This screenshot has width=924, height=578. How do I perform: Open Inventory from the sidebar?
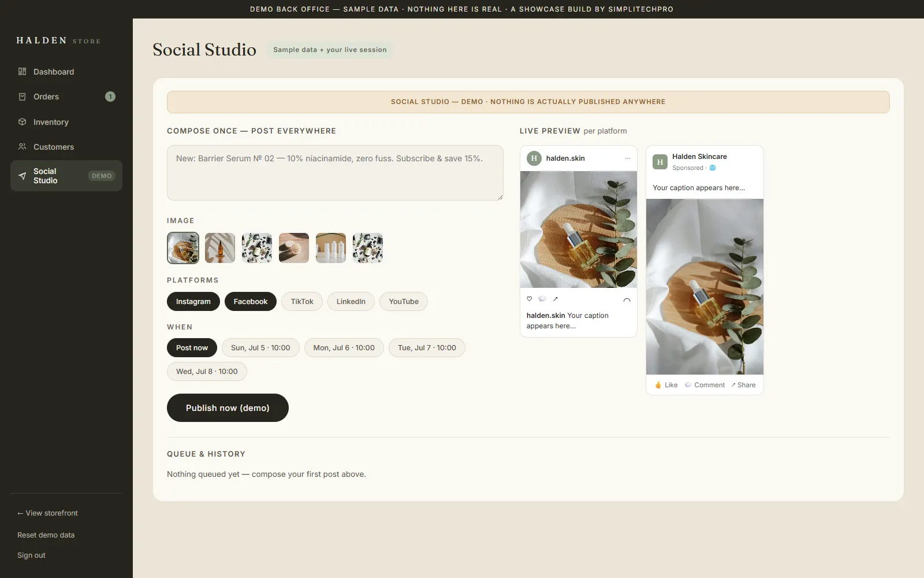[66, 122]
